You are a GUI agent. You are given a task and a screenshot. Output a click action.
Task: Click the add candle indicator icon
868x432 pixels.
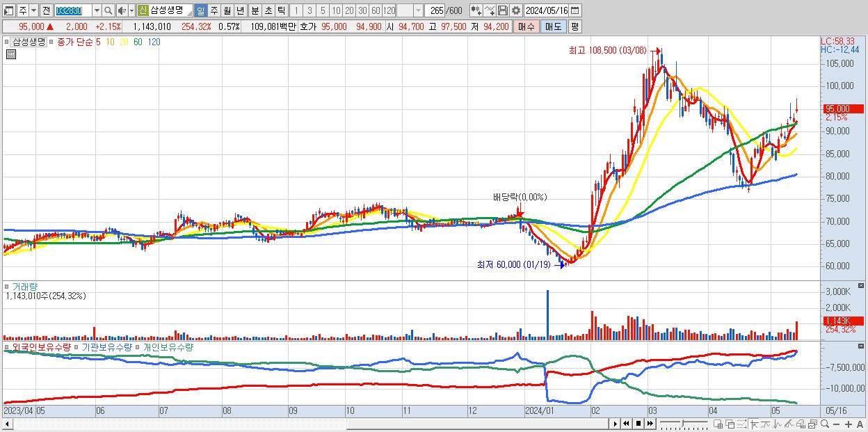click(476, 10)
